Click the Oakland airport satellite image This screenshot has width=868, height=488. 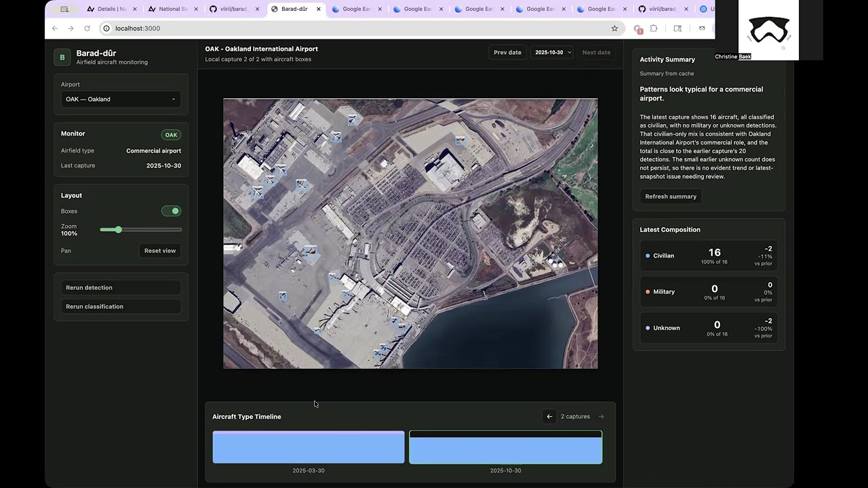tap(410, 234)
